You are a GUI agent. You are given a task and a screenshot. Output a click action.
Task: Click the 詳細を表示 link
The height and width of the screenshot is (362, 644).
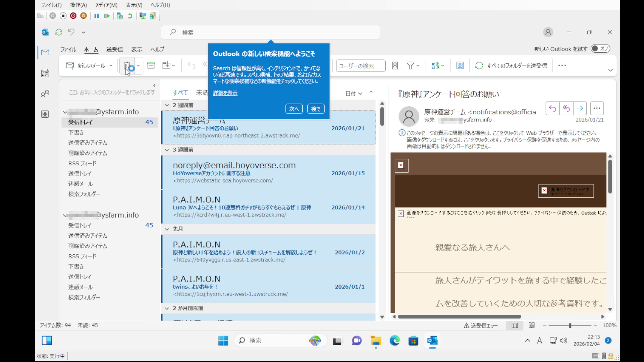coord(225,93)
